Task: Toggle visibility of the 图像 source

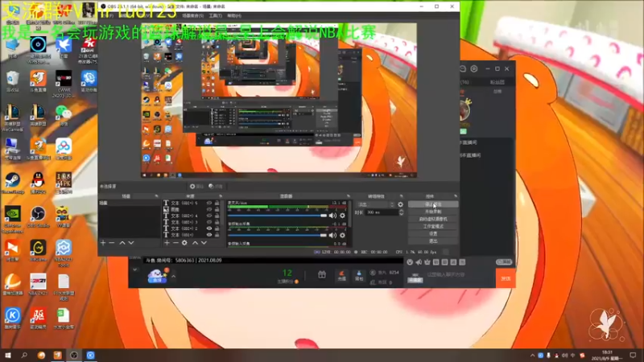Action: (x=209, y=209)
